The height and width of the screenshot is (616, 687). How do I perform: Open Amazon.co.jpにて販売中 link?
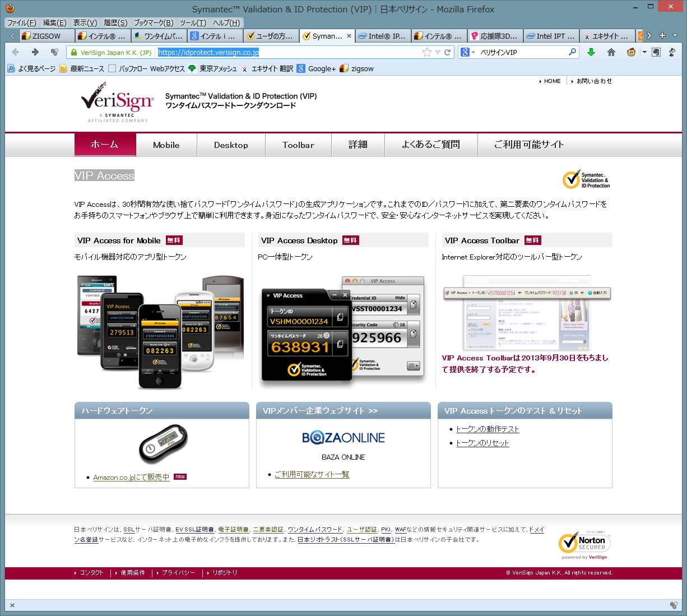pyautogui.click(x=131, y=478)
